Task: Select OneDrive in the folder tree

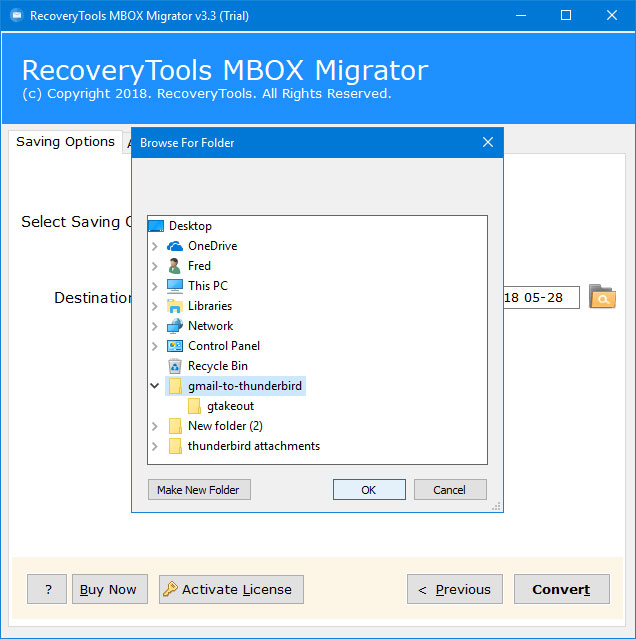Action: click(212, 246)
